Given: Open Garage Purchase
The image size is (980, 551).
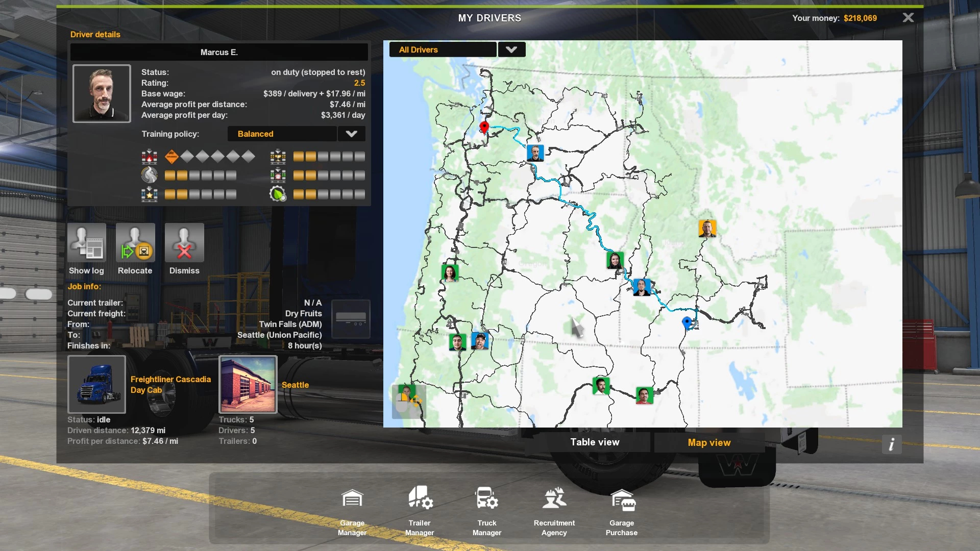Looking at the screenshot, I should pyautogui.click(x=622, y=499).
